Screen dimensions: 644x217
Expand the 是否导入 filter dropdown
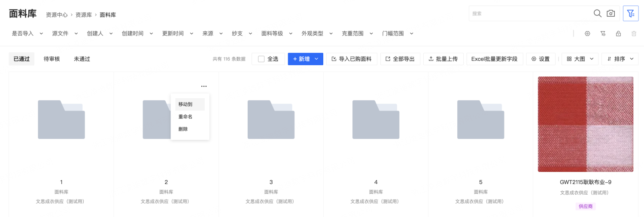27,33
